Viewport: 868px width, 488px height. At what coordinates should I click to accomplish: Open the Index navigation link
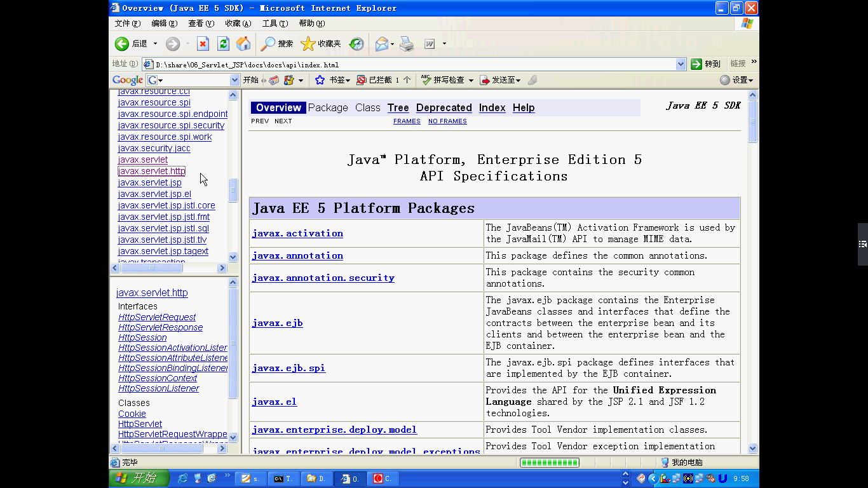click(492, 108)
